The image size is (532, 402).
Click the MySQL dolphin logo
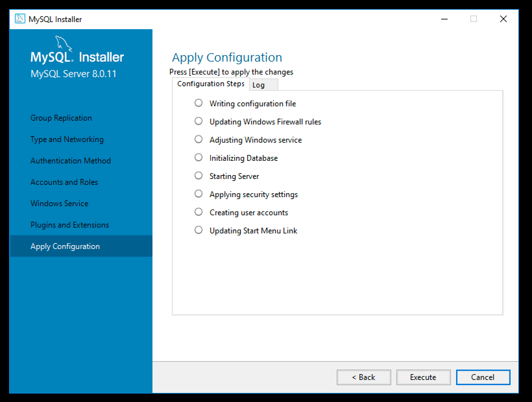[63, 43]
